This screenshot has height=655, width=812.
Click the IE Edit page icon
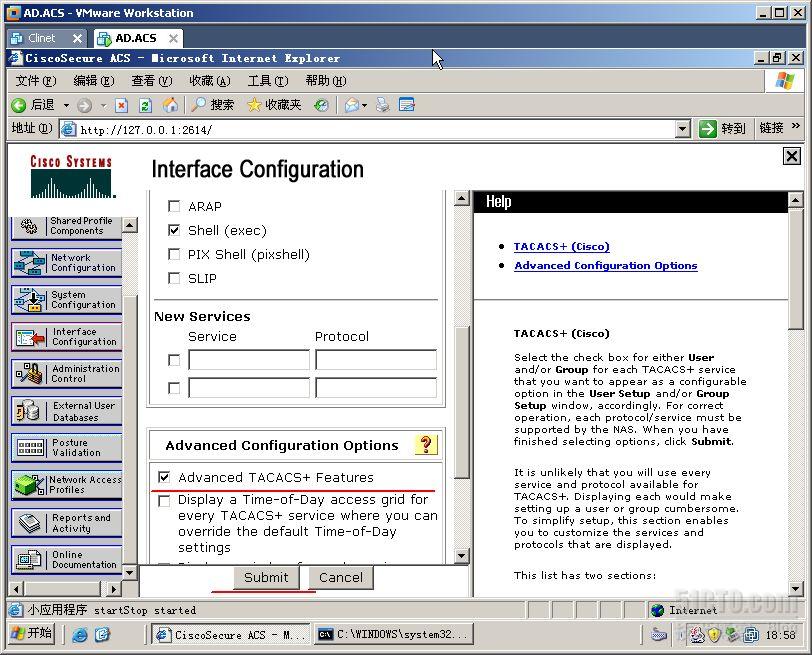click(407, 105)
